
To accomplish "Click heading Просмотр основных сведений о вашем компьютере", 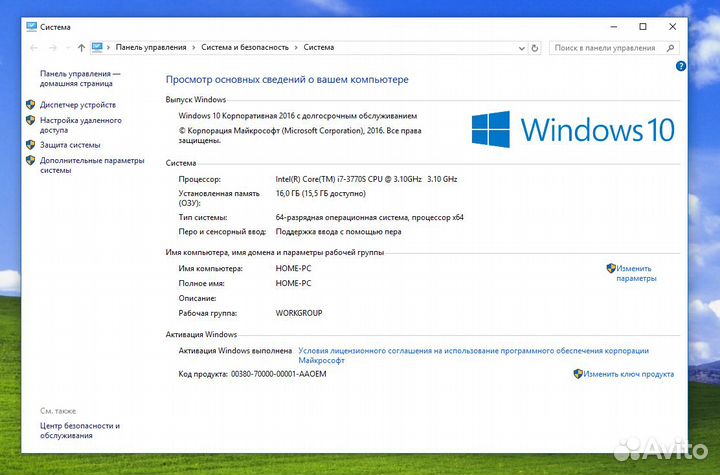I will (x=287, y=79).
